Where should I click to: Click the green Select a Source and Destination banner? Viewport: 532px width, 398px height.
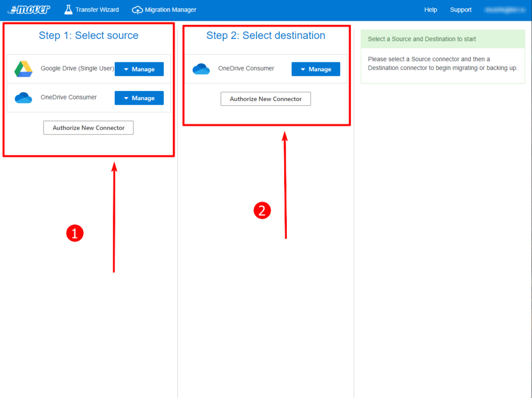tap(443, 39)
